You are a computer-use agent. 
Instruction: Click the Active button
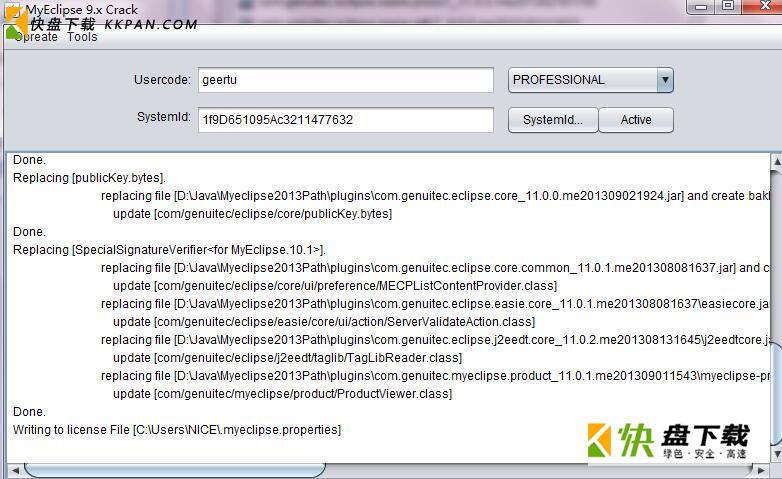(636, 120)
